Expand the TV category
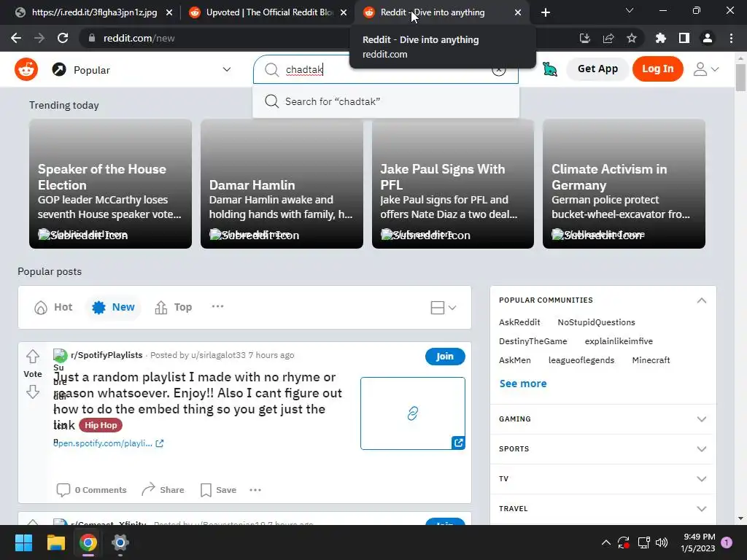Screen dimensions: 747x560 point(603,479)
